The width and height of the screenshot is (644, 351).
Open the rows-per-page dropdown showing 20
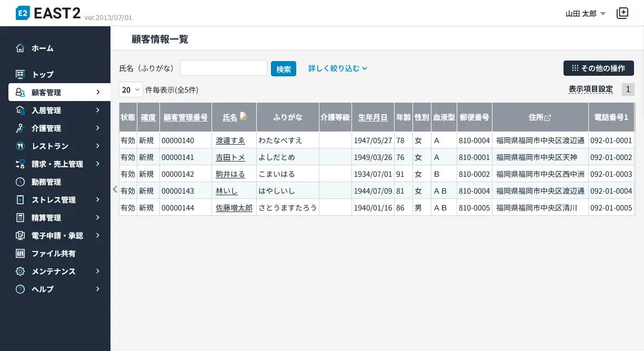[x=131, y=90]
